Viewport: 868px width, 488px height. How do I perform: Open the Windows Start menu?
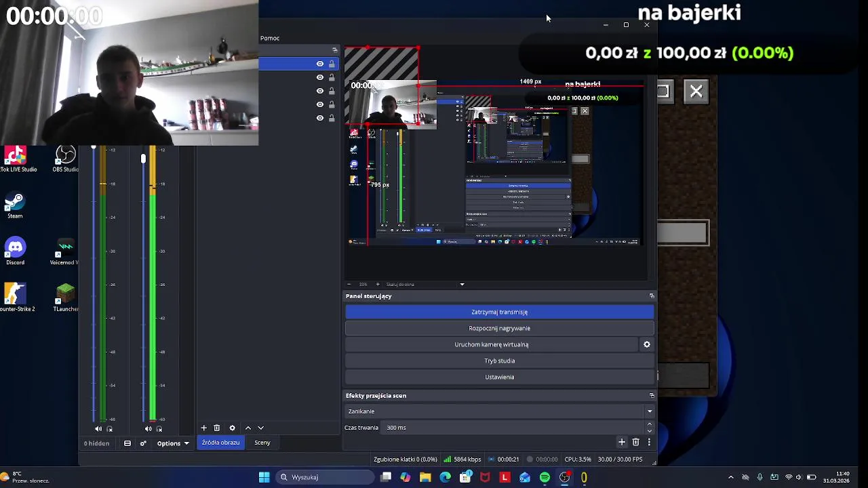pyautogui.click(x=264, y=477)
